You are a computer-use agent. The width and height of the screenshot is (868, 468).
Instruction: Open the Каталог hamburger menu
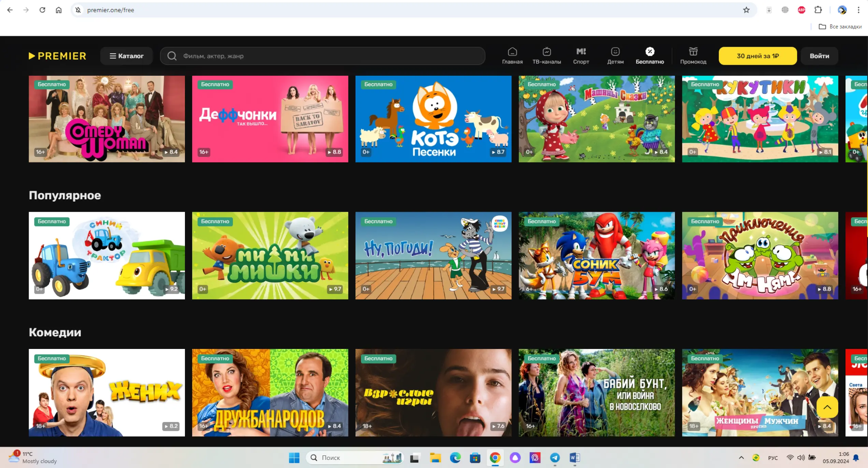(x=126, y=56)
